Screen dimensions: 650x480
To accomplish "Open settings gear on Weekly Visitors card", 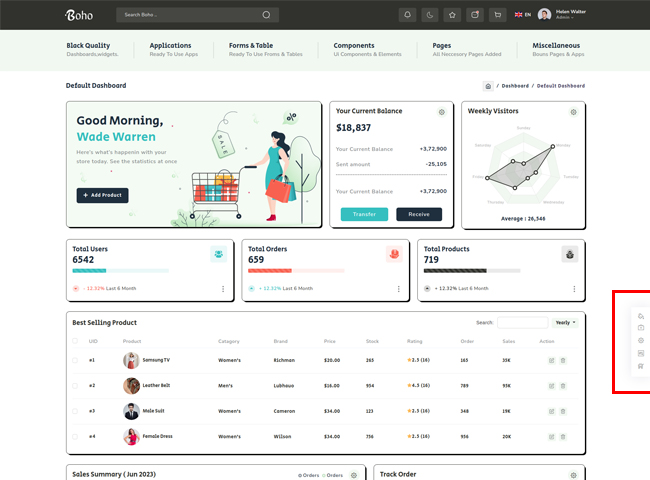I will point(573,112).
